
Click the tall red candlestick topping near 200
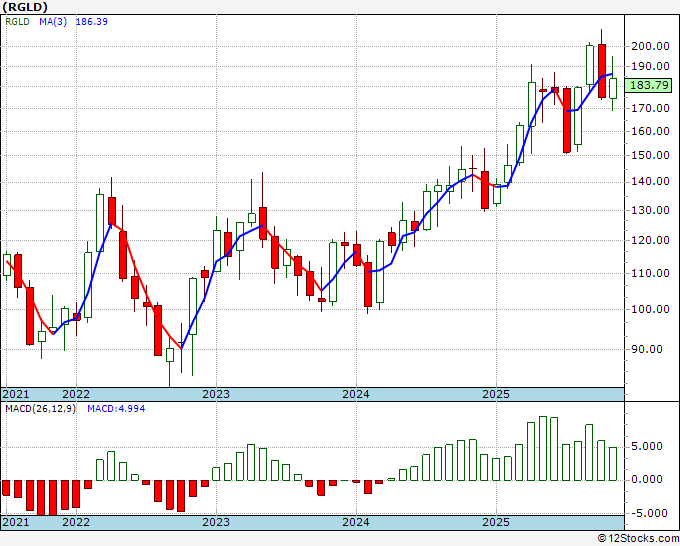(602, 71)
